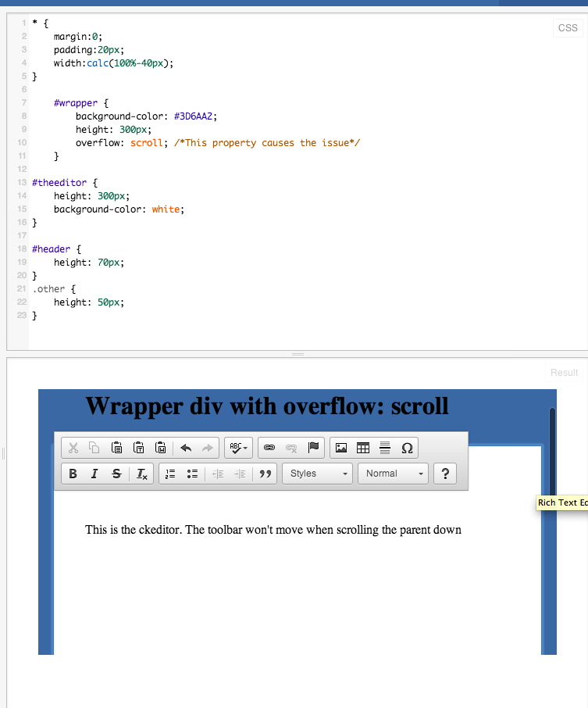588x708 pixels.
Task: Toggle Block Quote formatting
Action: click(x=265, y=474)
